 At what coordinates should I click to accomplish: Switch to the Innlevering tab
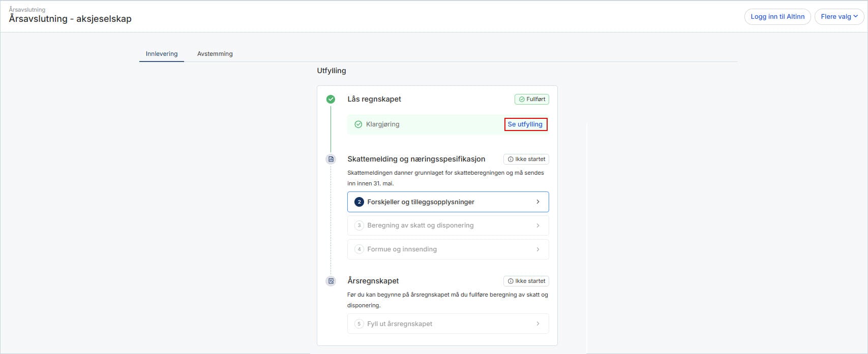click(162, 54)
